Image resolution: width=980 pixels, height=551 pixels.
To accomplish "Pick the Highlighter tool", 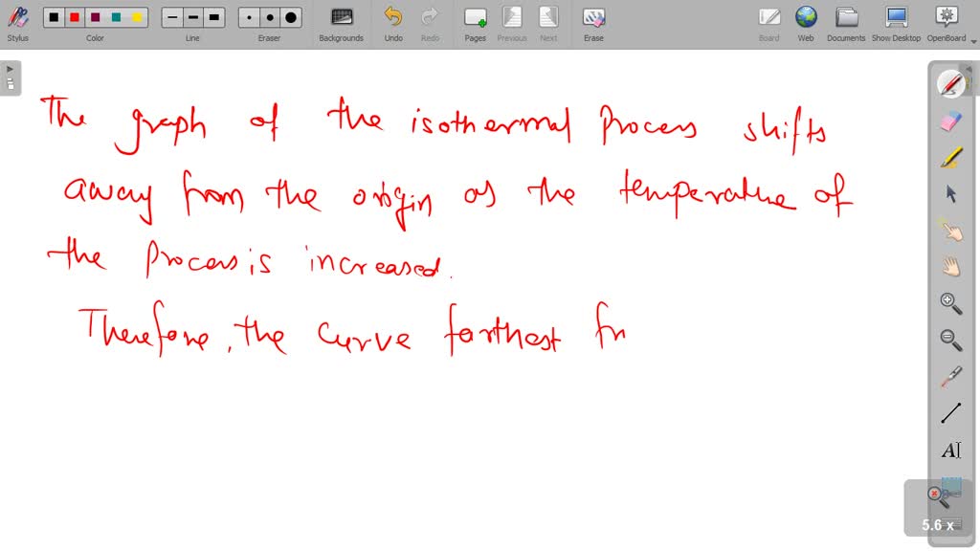I will [950, 157].
